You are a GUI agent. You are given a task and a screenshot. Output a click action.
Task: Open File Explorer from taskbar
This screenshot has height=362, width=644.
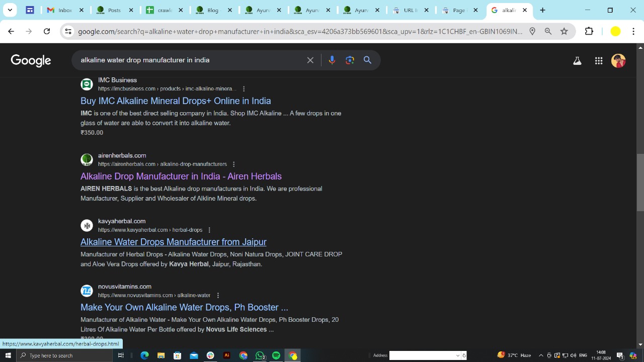[x=161, y=355]
